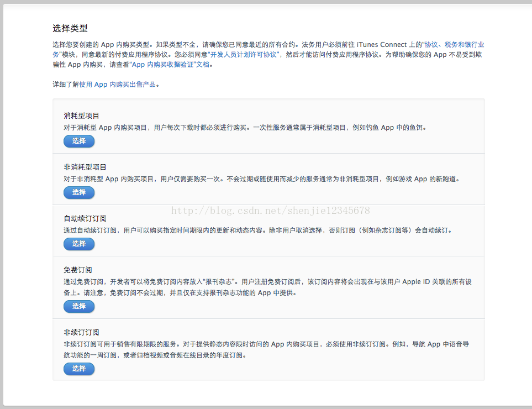Choose 自动续订订阅 with its 选择 button
This screenshot has height=409, width=532.
78,244
